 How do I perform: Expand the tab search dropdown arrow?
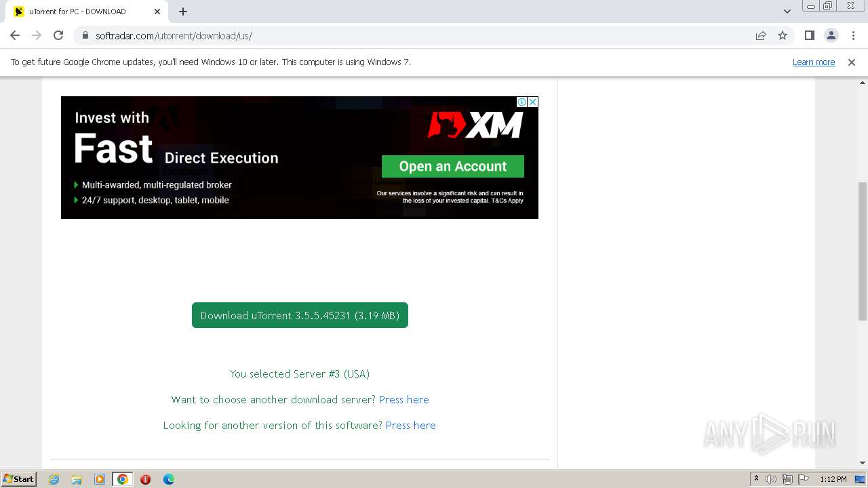[x=787, y=12]
